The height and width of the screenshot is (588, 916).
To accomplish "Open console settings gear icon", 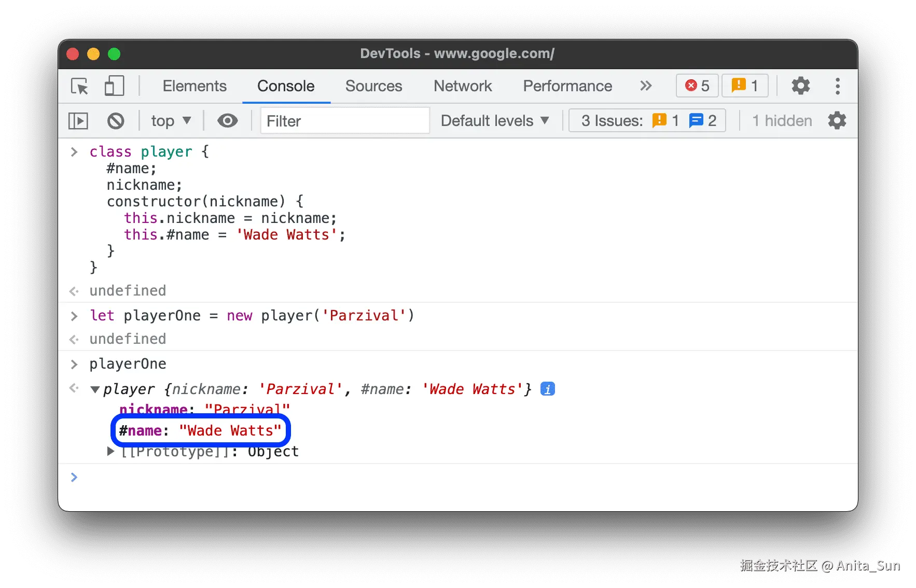I will [837, 121].
